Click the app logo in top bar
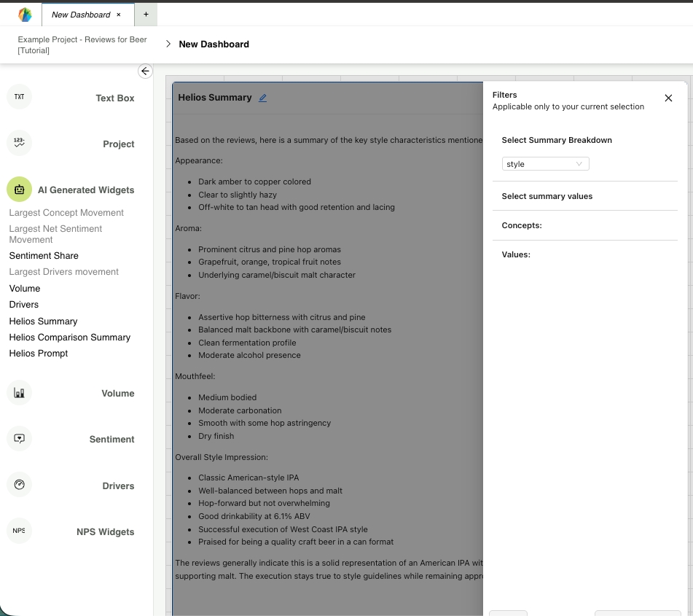This screenshot has height=616, width=693. pyautogui.click(x=25, y=15)
